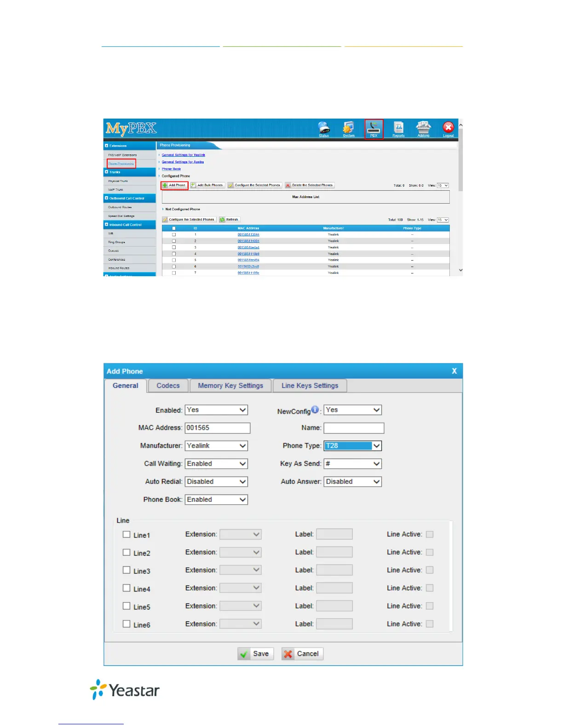This screenshot has width=563, height=728.
Task: Open the Phone Book dropdown
Action: tap(216, 500)
